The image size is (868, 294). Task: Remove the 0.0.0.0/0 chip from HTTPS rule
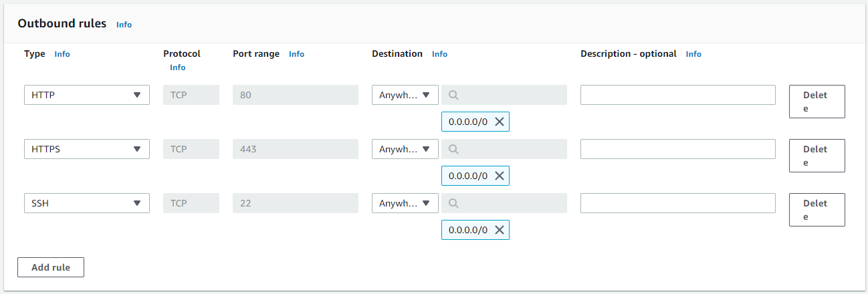pos(499,176)
